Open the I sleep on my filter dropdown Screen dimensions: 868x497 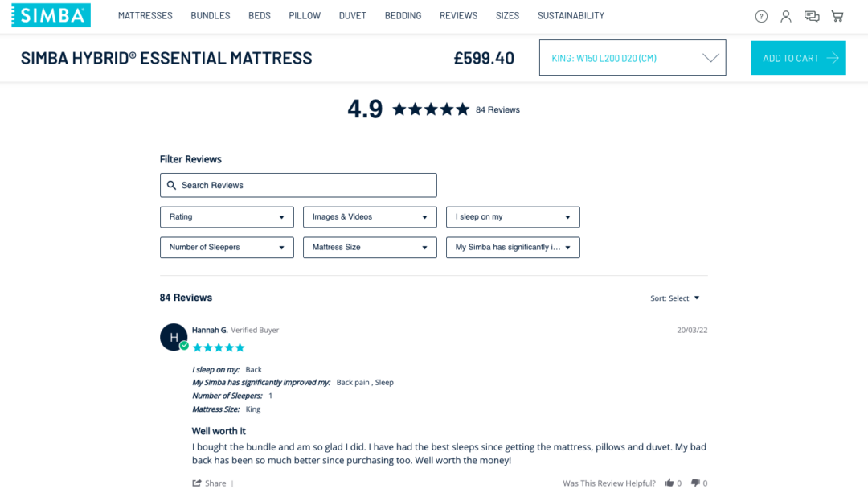(513, 217)
